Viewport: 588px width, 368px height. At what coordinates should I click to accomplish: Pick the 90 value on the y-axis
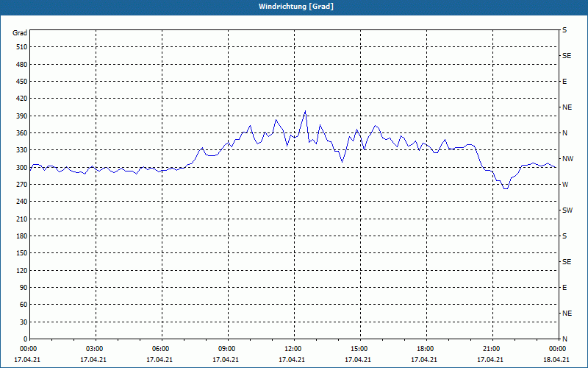click(24, 288)
